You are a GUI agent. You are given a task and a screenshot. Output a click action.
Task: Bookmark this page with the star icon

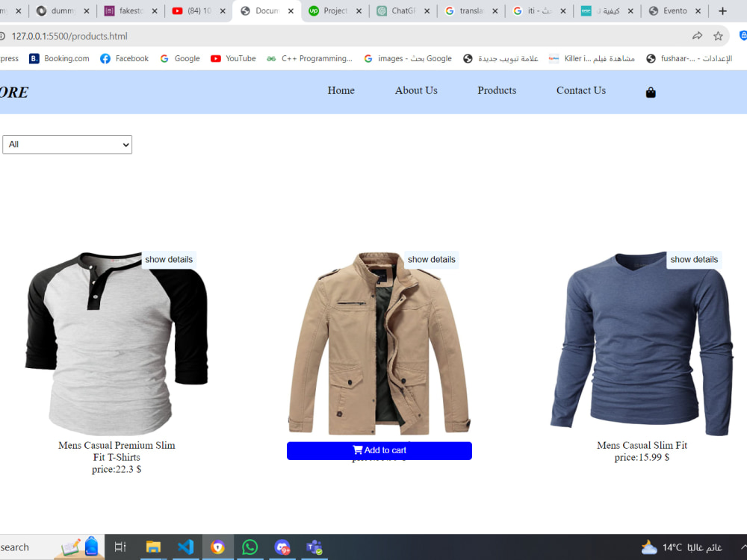(718, 36)
